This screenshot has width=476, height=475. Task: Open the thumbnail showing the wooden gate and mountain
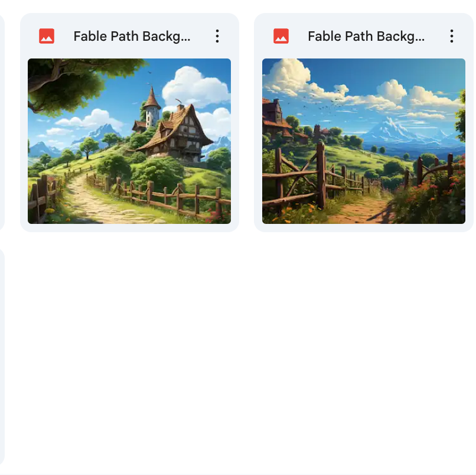point(364,141)
